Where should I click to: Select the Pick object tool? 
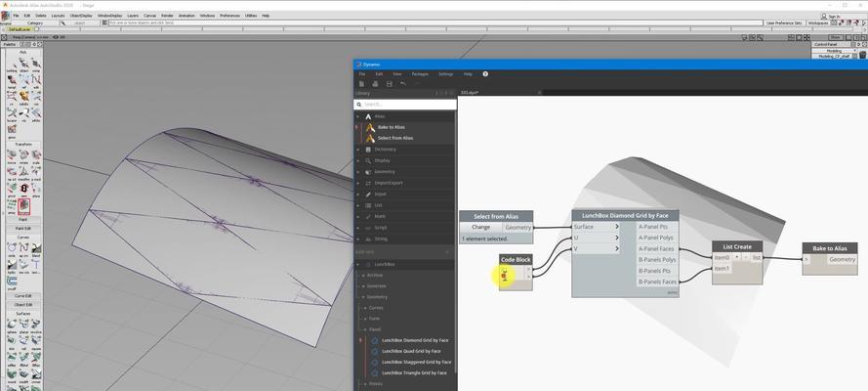[23, 65]
